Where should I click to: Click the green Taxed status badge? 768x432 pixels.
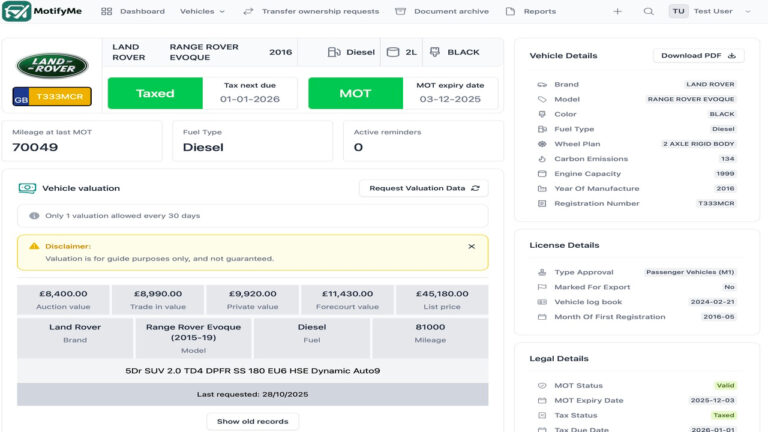155,93
